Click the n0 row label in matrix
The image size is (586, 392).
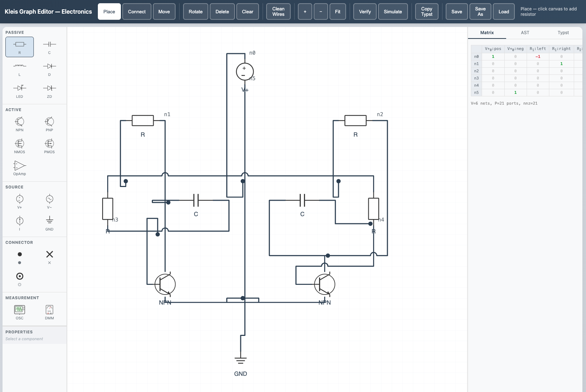pyautogui.click(x=476, y=56)
